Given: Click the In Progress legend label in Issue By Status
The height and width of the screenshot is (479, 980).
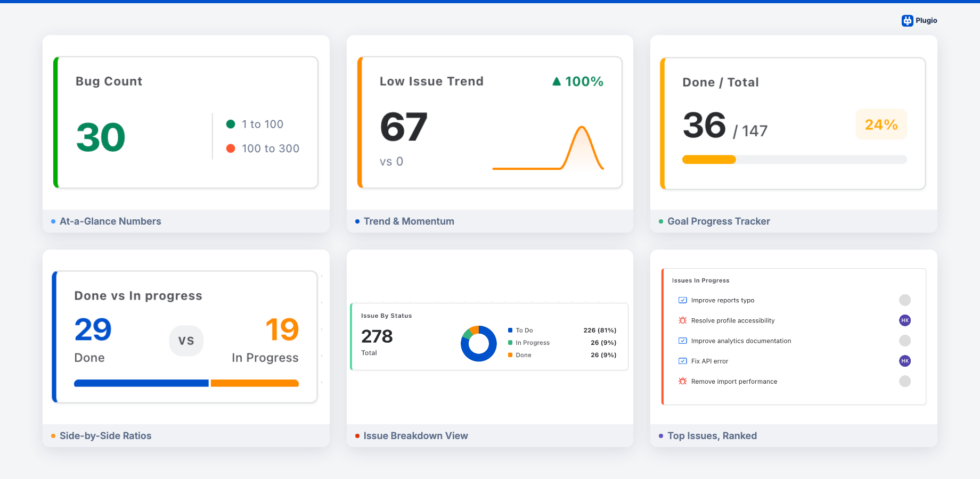Looking at the screenshot, I should 533,343.
